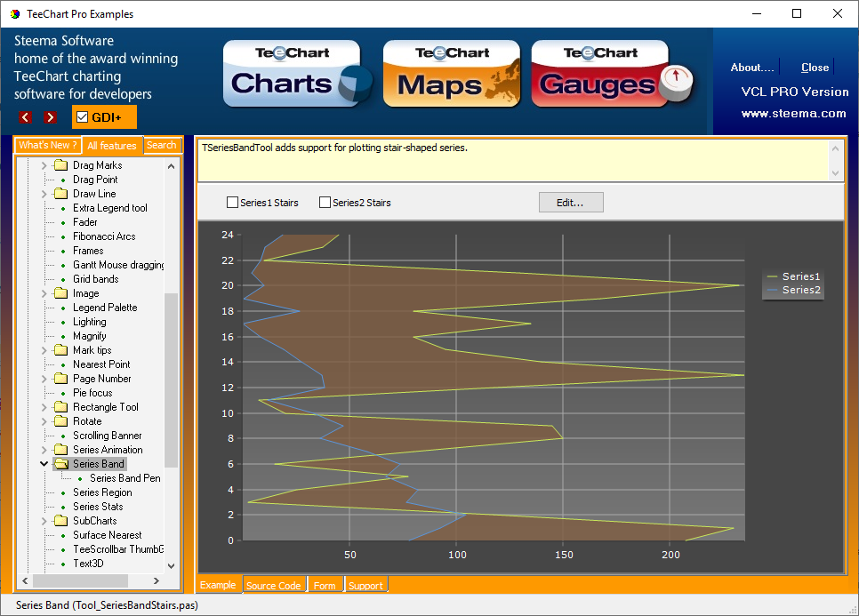Viewport: 859px width, 616px height.
Task: Click the Edit... button
Action: click(x=571, y=203)
